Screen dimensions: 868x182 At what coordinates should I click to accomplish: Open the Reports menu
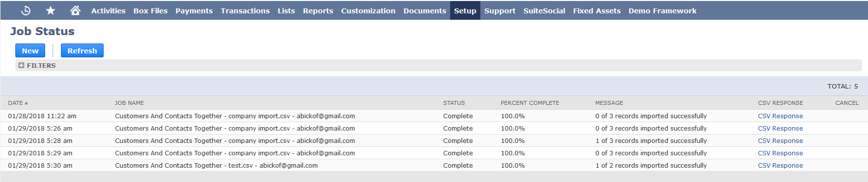pos(318,10)
